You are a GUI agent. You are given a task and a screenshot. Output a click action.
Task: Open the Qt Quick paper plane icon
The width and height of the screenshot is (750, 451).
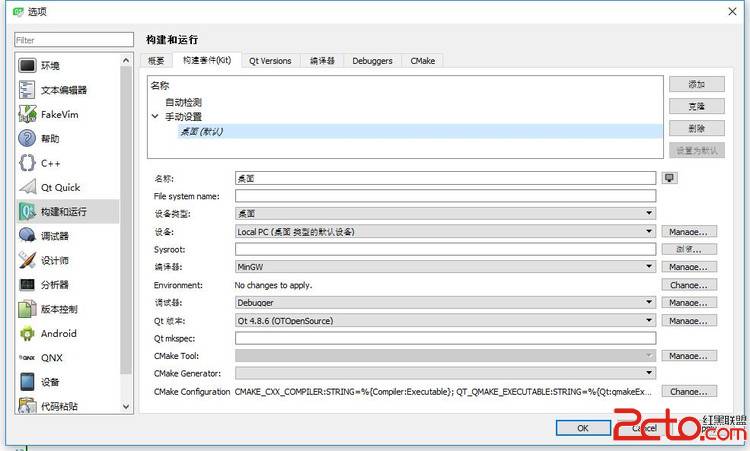click(27, 187)
